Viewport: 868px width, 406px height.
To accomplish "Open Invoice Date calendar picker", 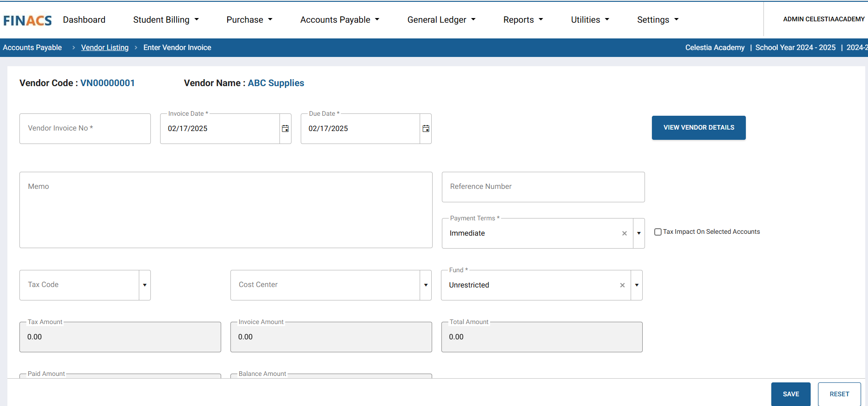I will click(285, 129).
